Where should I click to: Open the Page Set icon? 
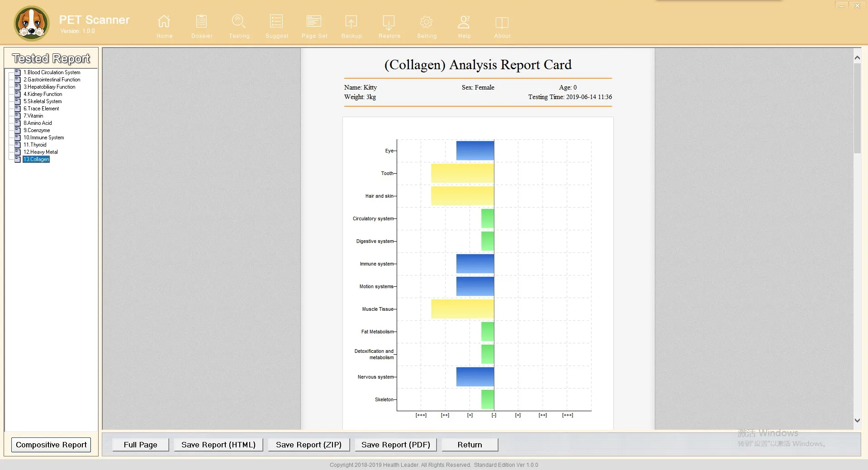pos(314,22)
